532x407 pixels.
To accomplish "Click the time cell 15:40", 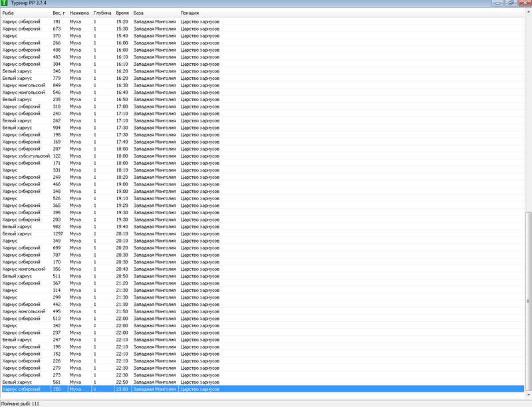I will tap(122, 36).
